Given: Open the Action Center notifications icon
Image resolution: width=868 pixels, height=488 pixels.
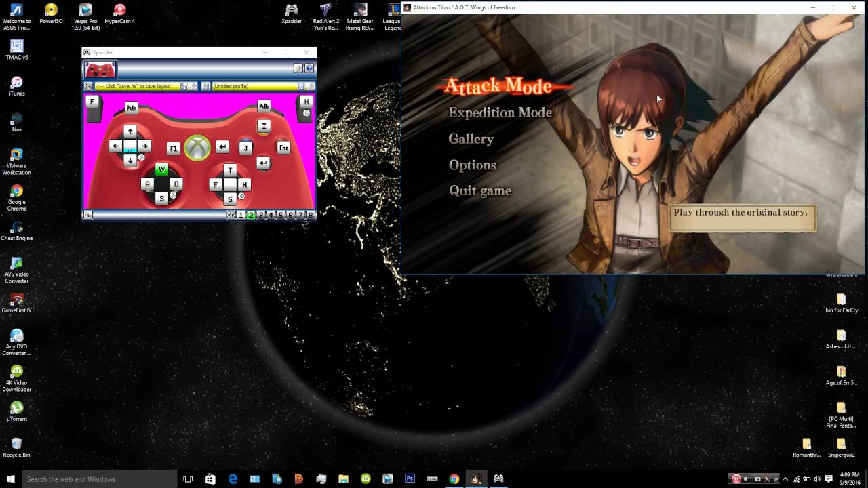Looking at the screenshot, I should pos(828,479).
